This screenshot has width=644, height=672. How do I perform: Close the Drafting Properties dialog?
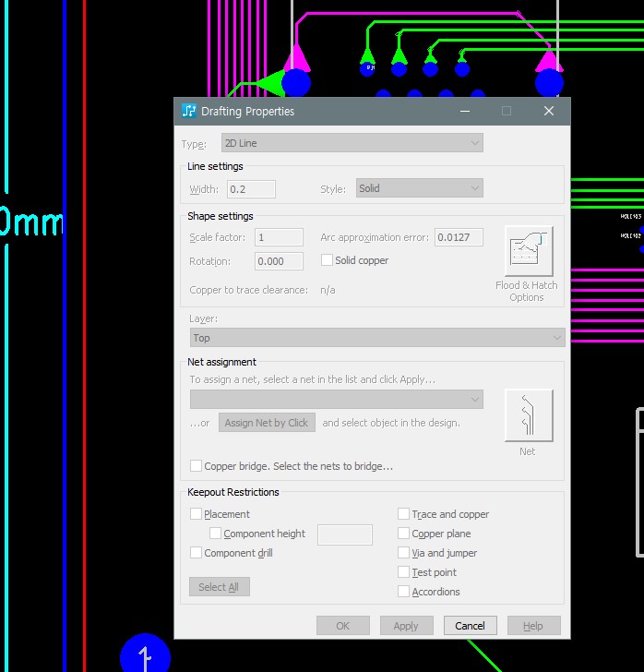(549, 111)
